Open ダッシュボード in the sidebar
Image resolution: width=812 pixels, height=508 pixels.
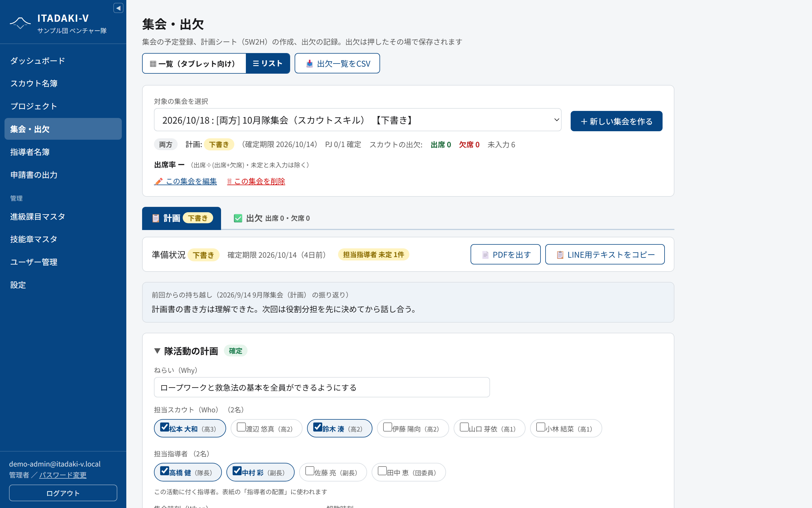click(63, 61)
